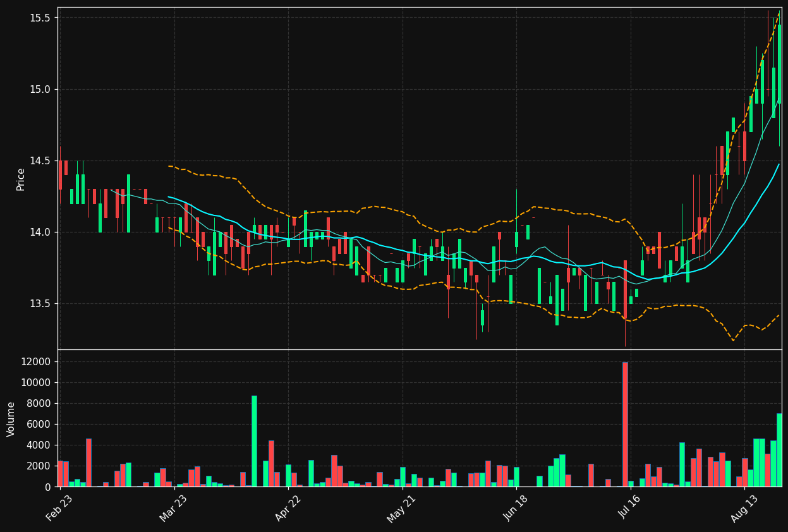Image resolution: width=788 pixels, height=532 pixels.
Task: Click the green volume bar peaking near 8700
Action: [x=254, y=441]
